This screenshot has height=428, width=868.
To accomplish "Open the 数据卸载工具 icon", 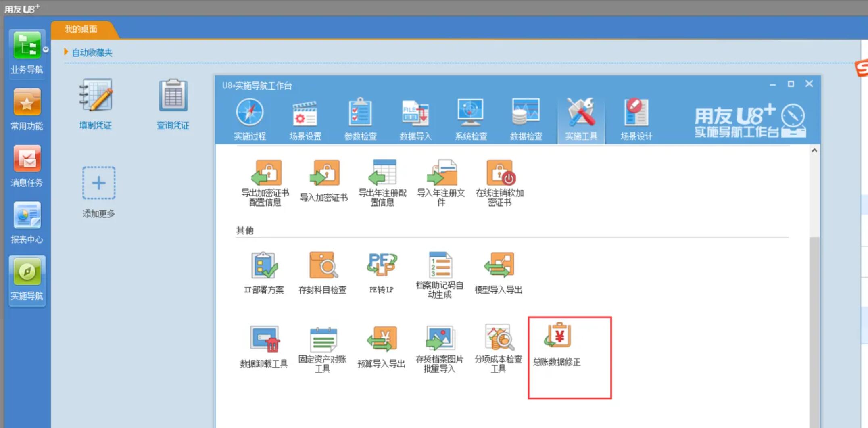I will 264,347.
